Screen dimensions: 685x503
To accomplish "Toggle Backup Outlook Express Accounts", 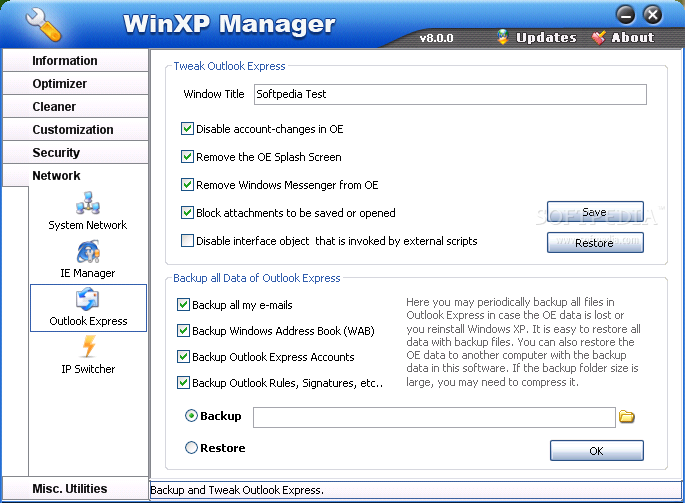I will [183, 357].
